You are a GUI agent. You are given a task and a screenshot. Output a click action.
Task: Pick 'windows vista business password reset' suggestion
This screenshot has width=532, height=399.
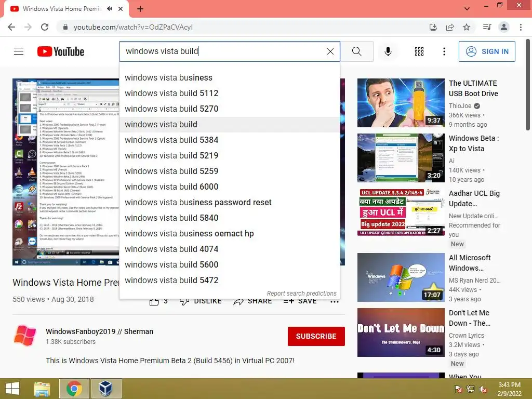[x=229, y=203]
